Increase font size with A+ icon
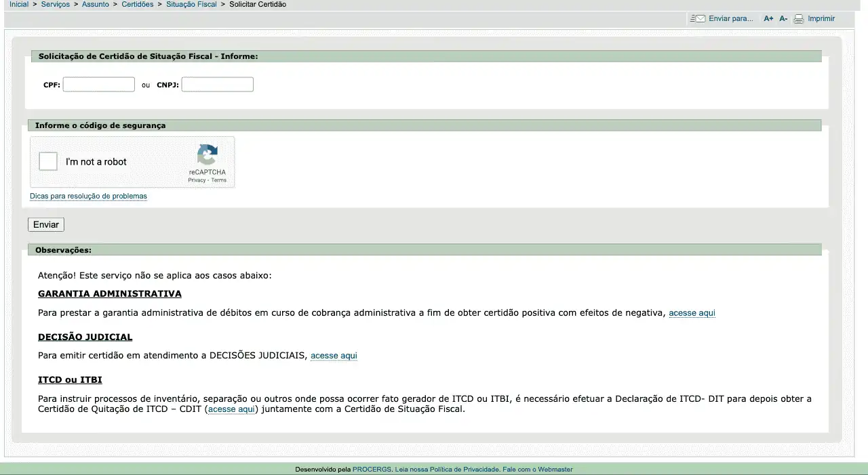 click(x=768, y=19)
